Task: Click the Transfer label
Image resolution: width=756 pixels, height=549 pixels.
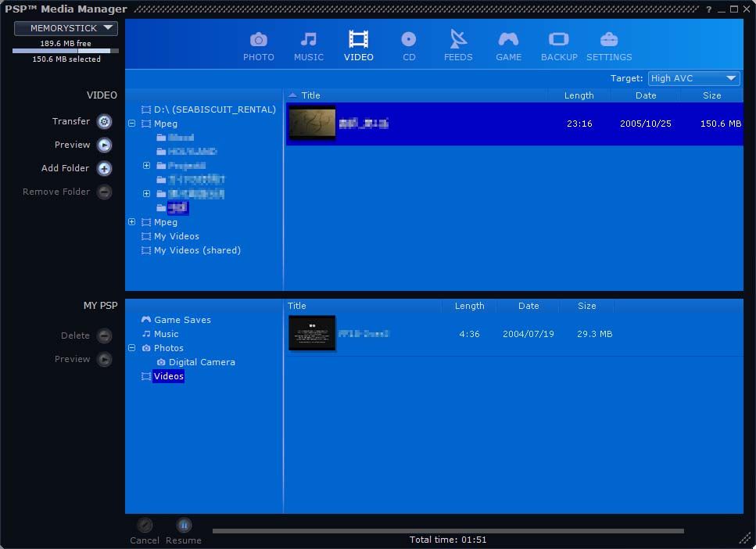Action: [71, 121]
